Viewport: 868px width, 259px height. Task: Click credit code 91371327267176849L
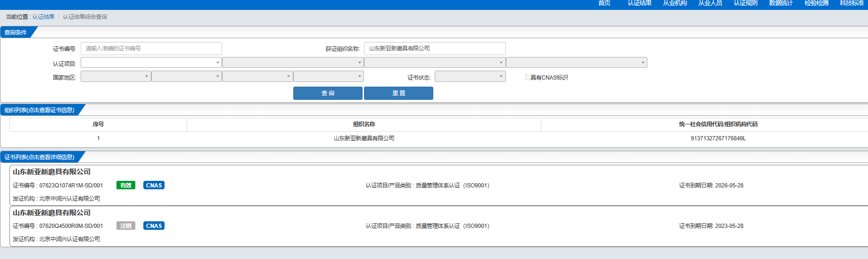[x=718, y=138]
